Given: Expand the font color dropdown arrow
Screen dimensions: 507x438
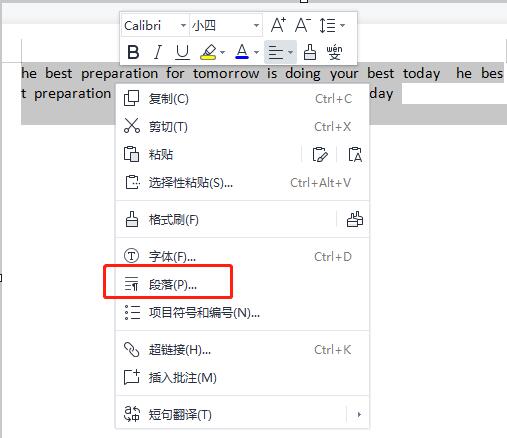Looking at the screenshot, I should (x=256, y=52).
